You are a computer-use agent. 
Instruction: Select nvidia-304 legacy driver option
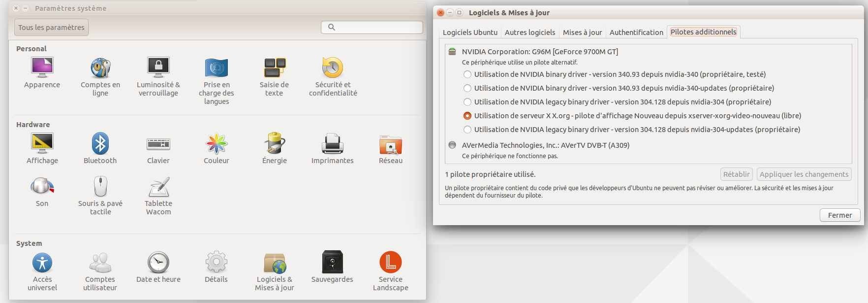[x=467, y=102]
